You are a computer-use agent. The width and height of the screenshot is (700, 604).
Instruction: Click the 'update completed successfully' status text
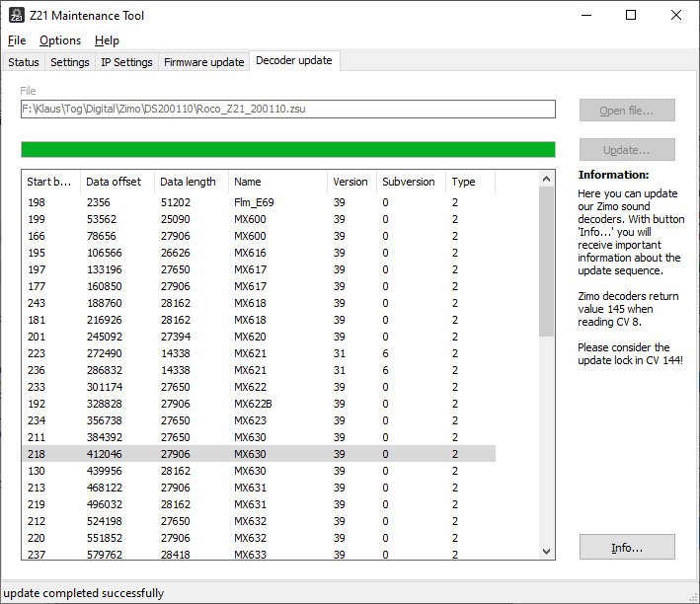[x=84, y=593]
